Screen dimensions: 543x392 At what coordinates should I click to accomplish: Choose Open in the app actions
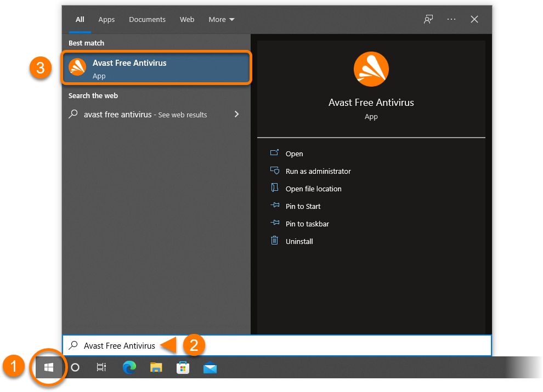pos(294,154)
